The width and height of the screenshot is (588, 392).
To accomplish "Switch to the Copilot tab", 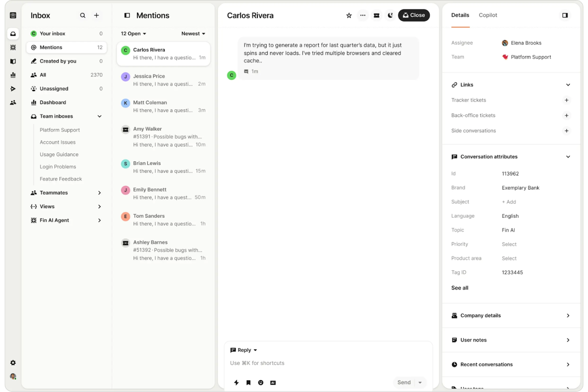I will (488, 15).
